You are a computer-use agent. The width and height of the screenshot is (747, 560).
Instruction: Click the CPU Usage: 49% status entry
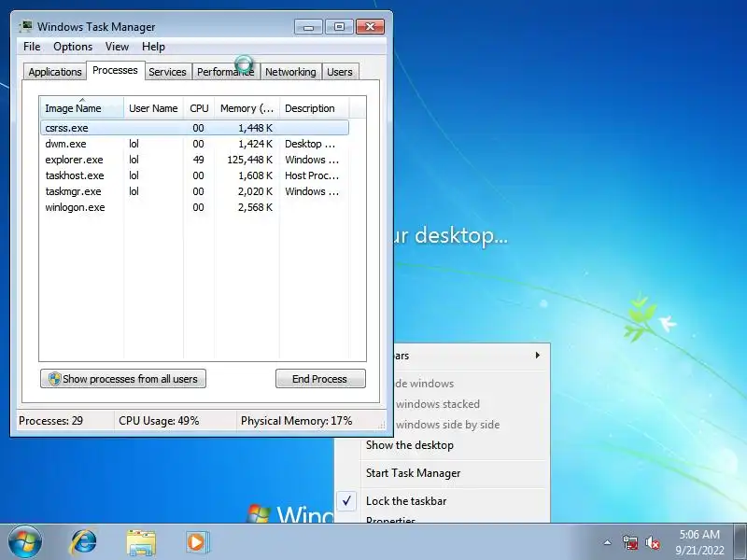[159, 421]
